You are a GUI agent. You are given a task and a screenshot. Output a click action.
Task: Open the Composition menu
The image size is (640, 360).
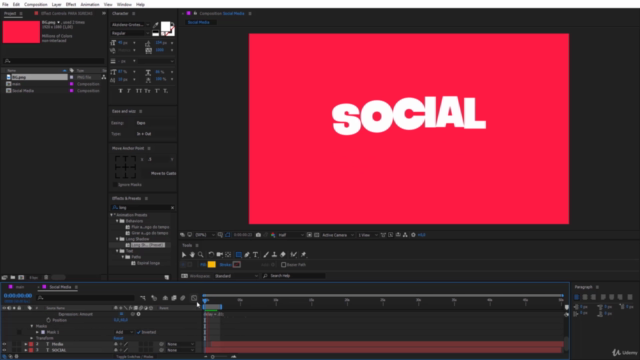36,4
